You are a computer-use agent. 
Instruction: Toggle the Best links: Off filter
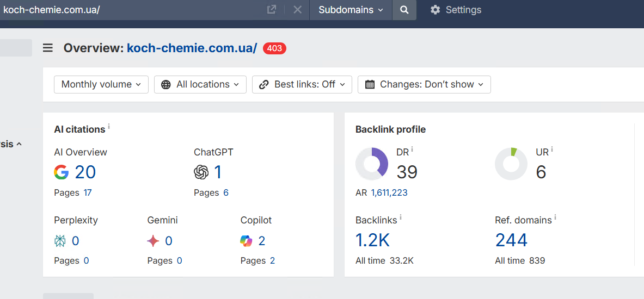302,84
